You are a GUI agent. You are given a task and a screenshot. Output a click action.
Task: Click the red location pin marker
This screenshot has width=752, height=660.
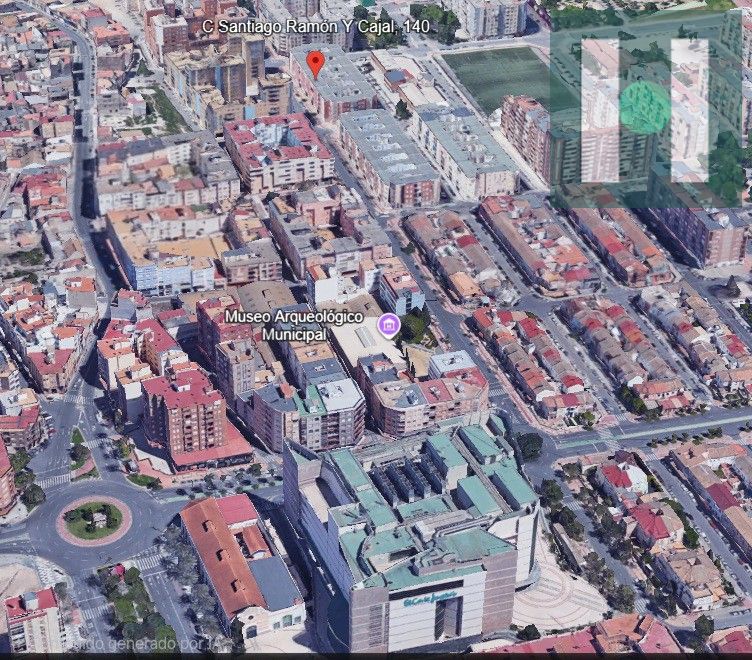pos(315,64)
